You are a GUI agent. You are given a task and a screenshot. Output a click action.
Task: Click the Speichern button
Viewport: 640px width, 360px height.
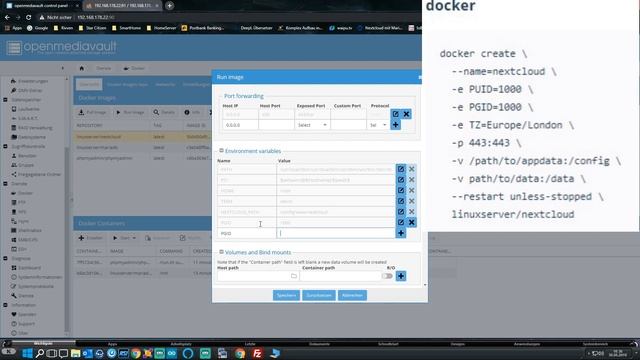(286, 295)
